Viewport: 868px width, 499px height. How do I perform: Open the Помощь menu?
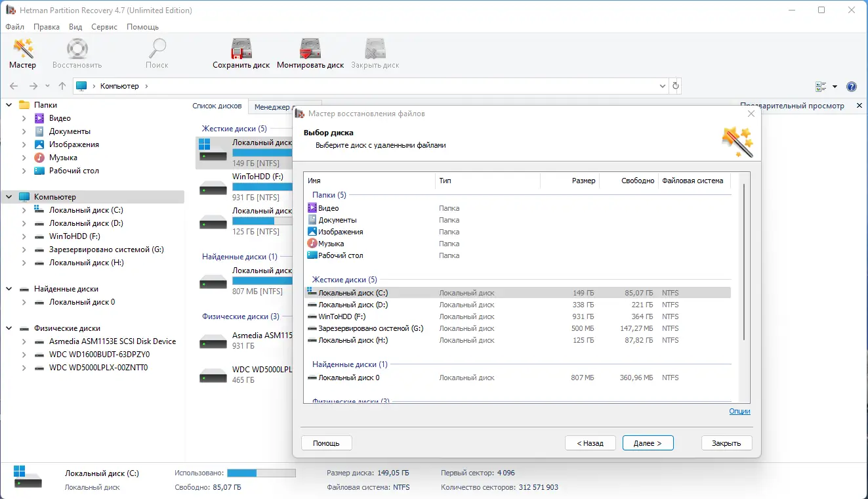142,27
